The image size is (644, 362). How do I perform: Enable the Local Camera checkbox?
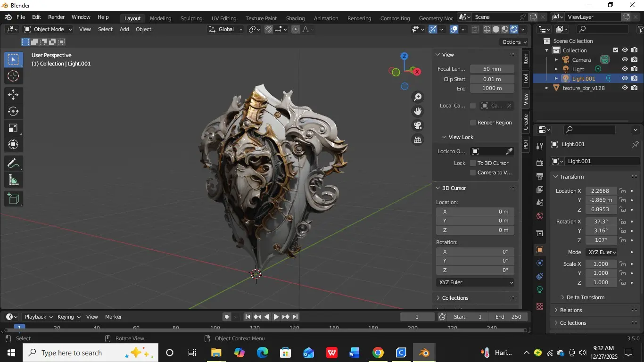473,106
